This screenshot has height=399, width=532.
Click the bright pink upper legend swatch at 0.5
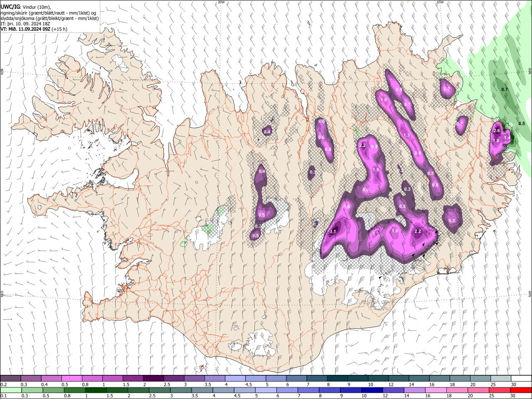tap(72, 379)
